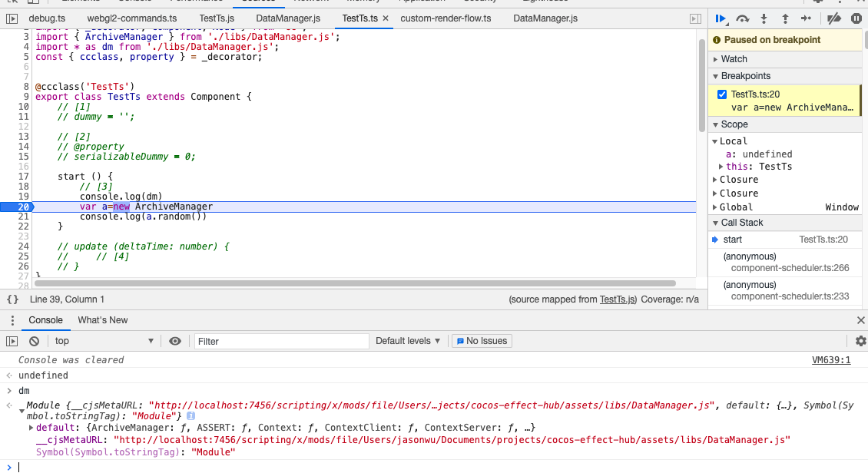868x473 pixels.
Task: Focus the console Filter input field
Action: coord(280,341)
